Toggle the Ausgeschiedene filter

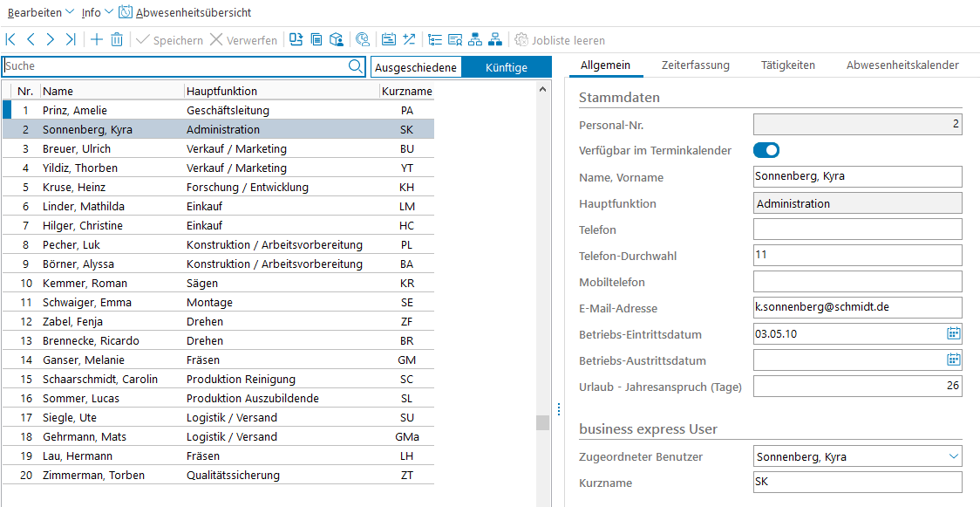tap(415, 67)
